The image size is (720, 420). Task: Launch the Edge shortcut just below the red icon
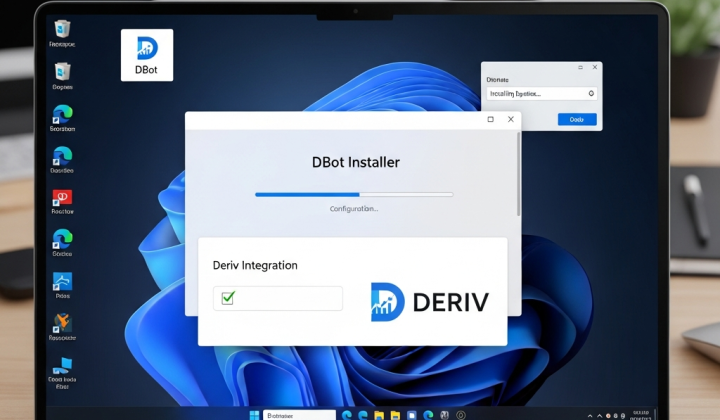(62, 240)
